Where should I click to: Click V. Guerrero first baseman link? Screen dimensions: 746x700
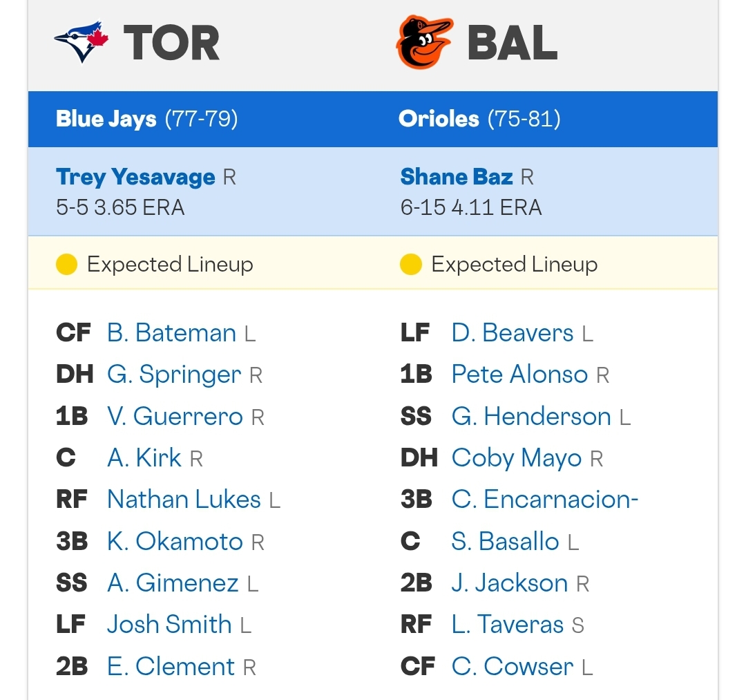(x=175, y=416)
